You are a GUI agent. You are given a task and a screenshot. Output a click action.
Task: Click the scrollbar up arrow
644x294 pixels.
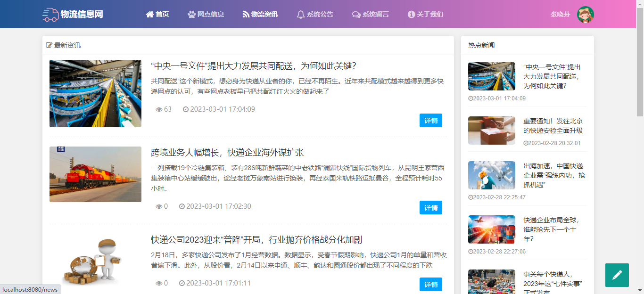pyautogui.click(x=640, y=4)
